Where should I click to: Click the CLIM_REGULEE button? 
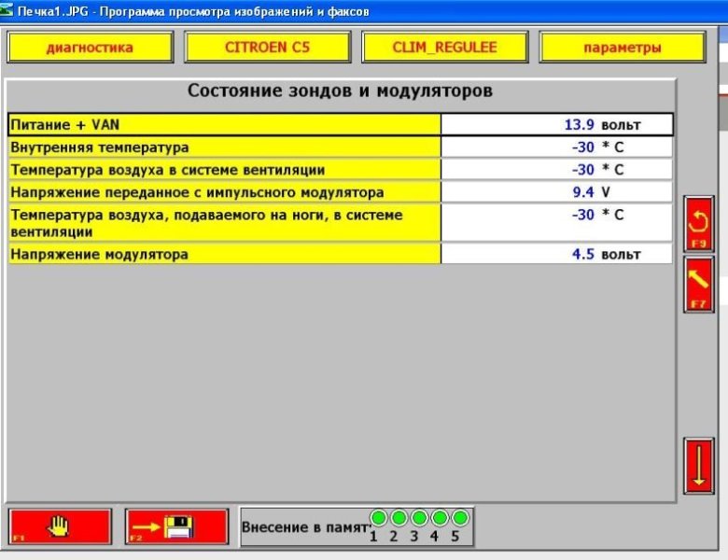point(444,48)
